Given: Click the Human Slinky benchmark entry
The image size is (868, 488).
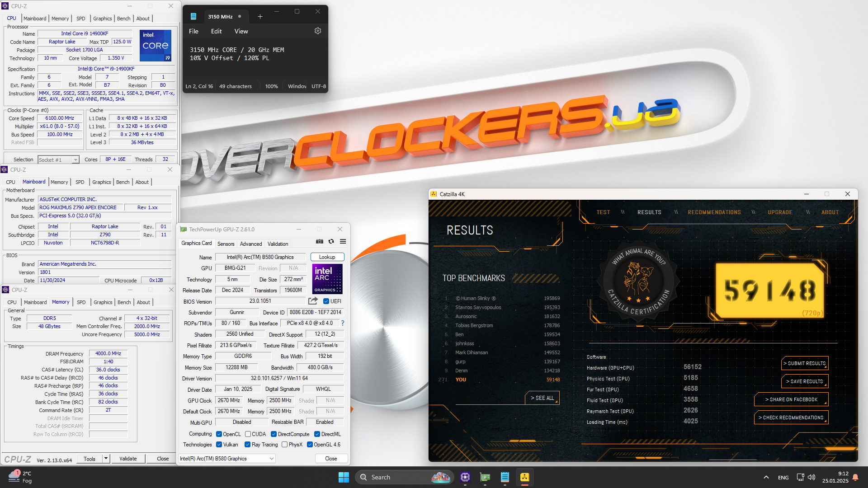Looking at the screenshot, I should [x=502, y=298].
